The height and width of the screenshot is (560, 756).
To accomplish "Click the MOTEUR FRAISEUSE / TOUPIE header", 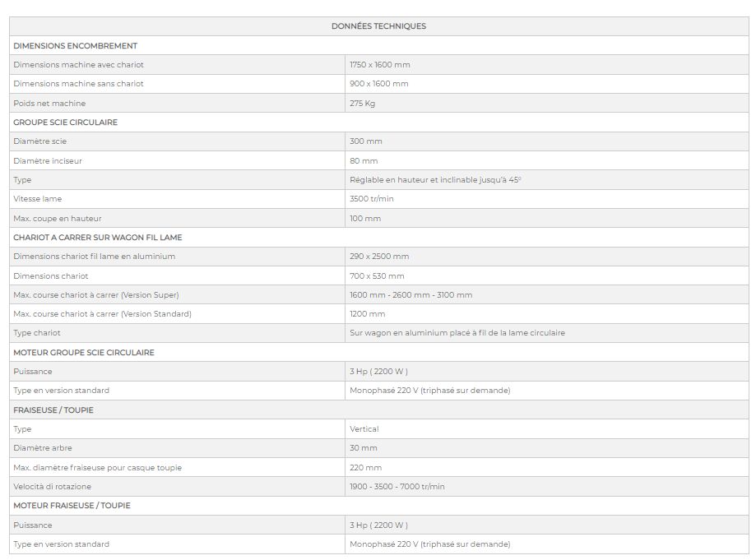I will [x=72, y=506].
